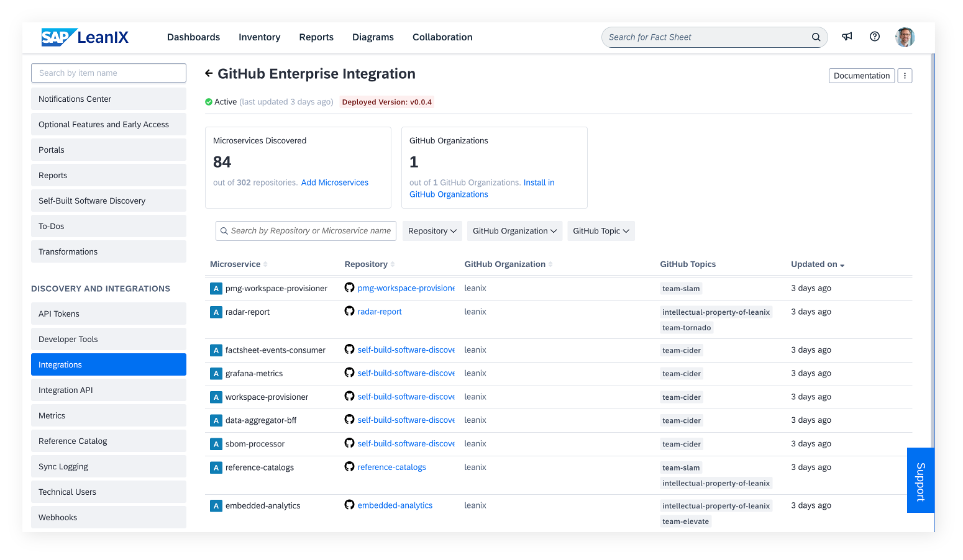Open Integration API in the sidebar

pos(109,390)
